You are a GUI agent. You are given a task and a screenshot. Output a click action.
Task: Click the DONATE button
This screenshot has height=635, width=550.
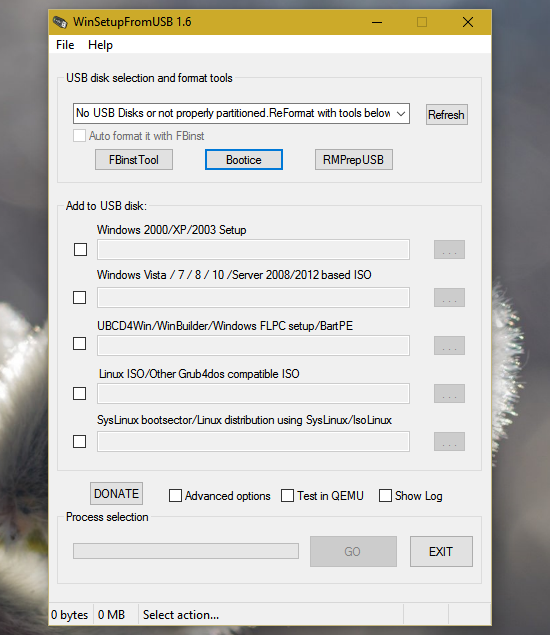(x=116, y=494)
